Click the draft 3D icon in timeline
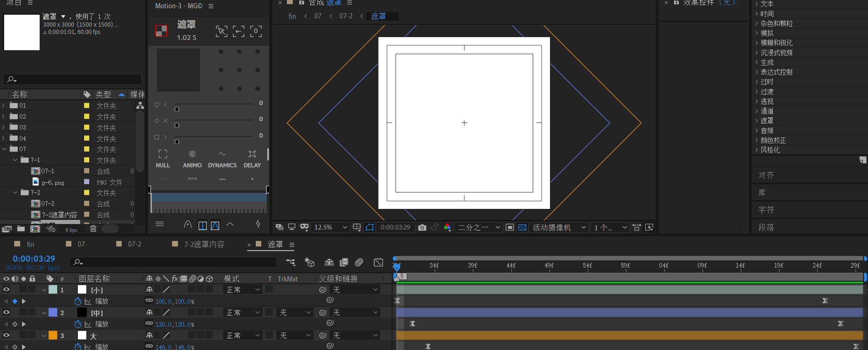The width and height of the screenshot is (868, 350). [x=309, y=262]
